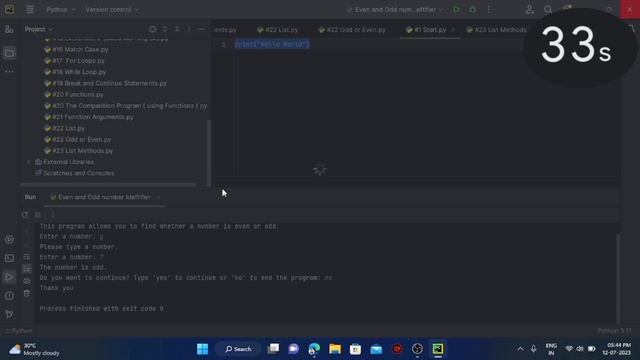Open the Project view dropdown
Viewport: 640px width, 360px height.
pyautogui.click(x=39, y=29)
